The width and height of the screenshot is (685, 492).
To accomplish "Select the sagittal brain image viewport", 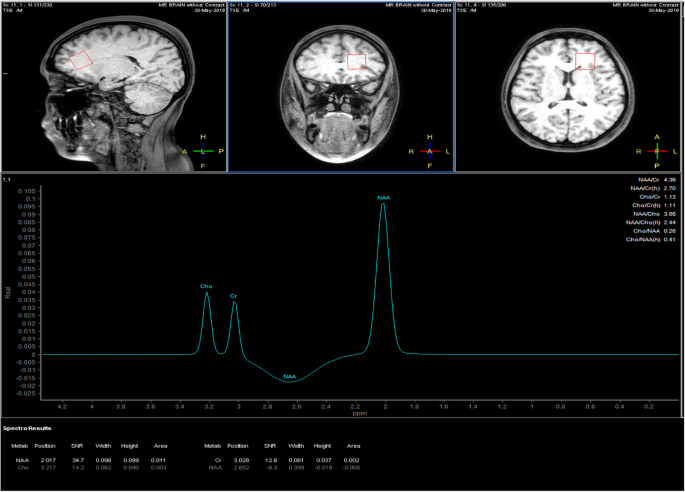I will tap(114, 86).
